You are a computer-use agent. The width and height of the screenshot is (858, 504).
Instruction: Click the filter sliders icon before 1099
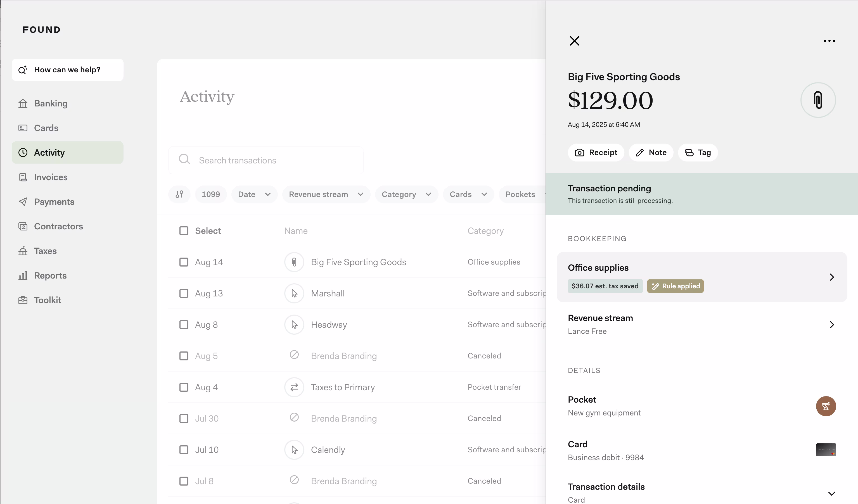click(x=179, y=194)
